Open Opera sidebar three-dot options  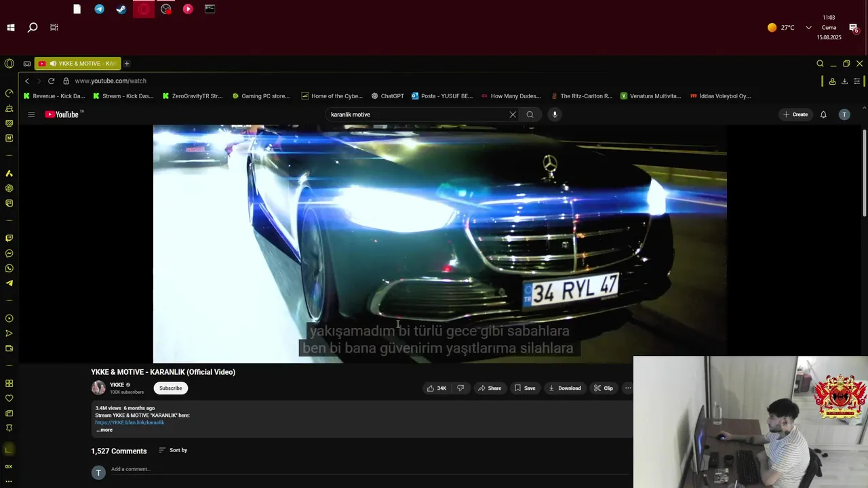(x=9, y=481)
